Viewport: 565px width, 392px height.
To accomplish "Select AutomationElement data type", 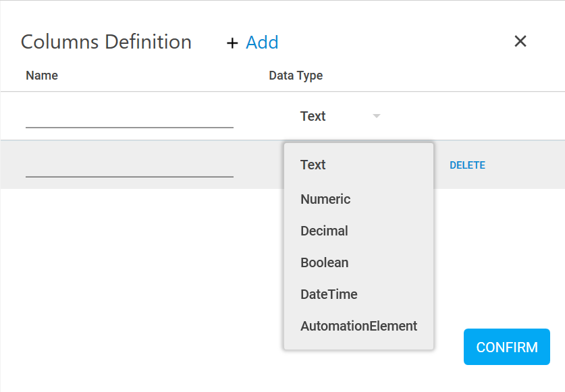I will (x=358, y=326).
